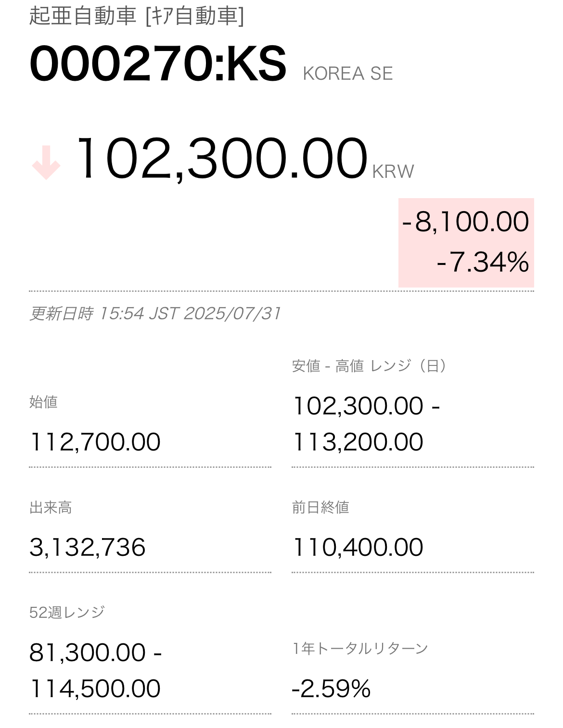Click the volume figure 3,132,736

pyautogui.click(x=87, y=547)
